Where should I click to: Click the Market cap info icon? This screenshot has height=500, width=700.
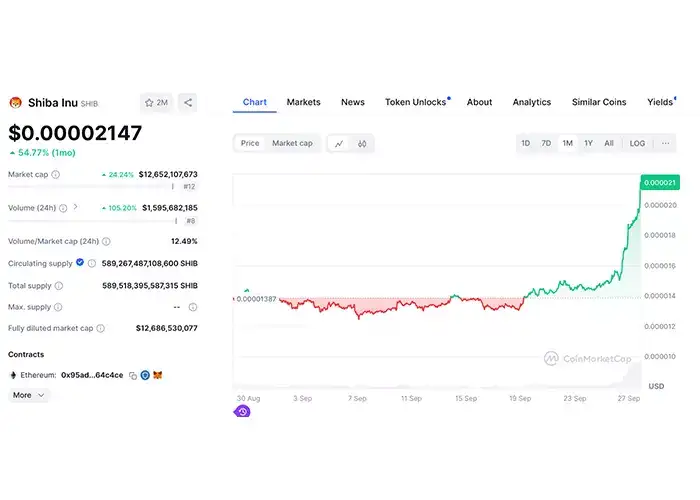(55, 174)
